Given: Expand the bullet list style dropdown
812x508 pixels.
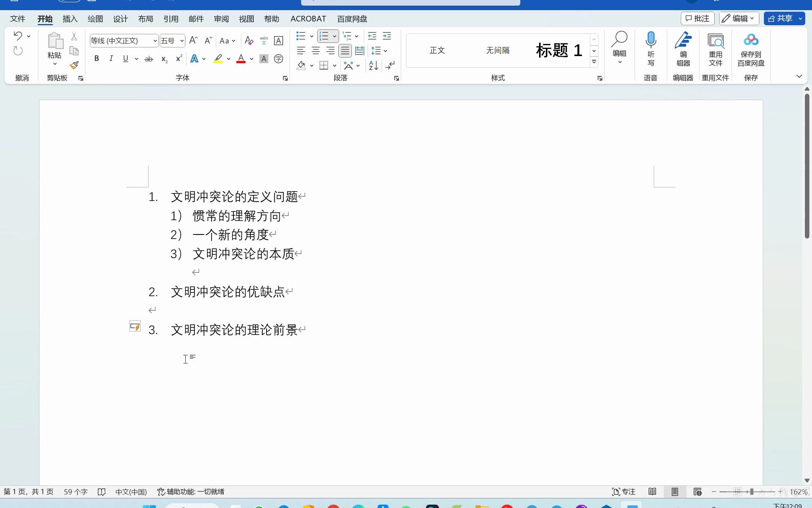Looking at the screenshot, I should coord(312,36).
